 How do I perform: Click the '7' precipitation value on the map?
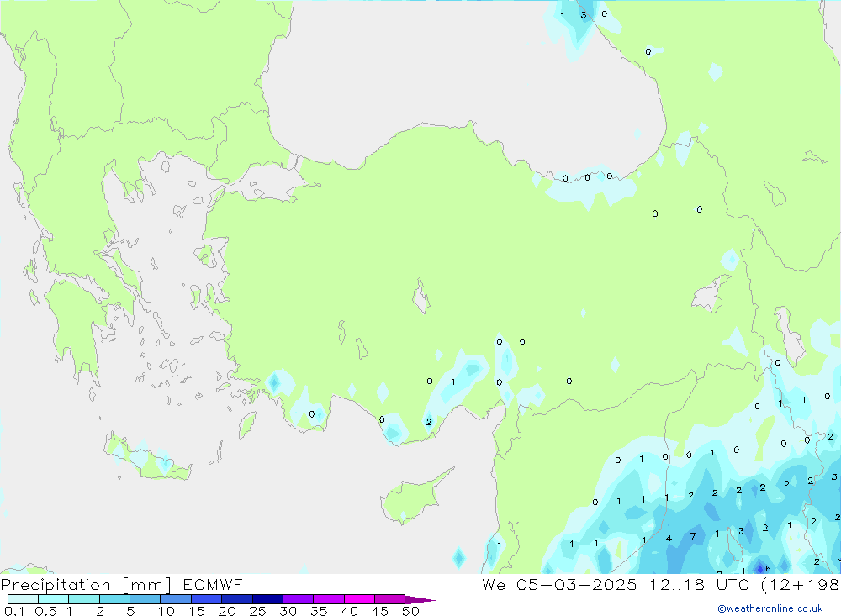[x=693, y=536]
